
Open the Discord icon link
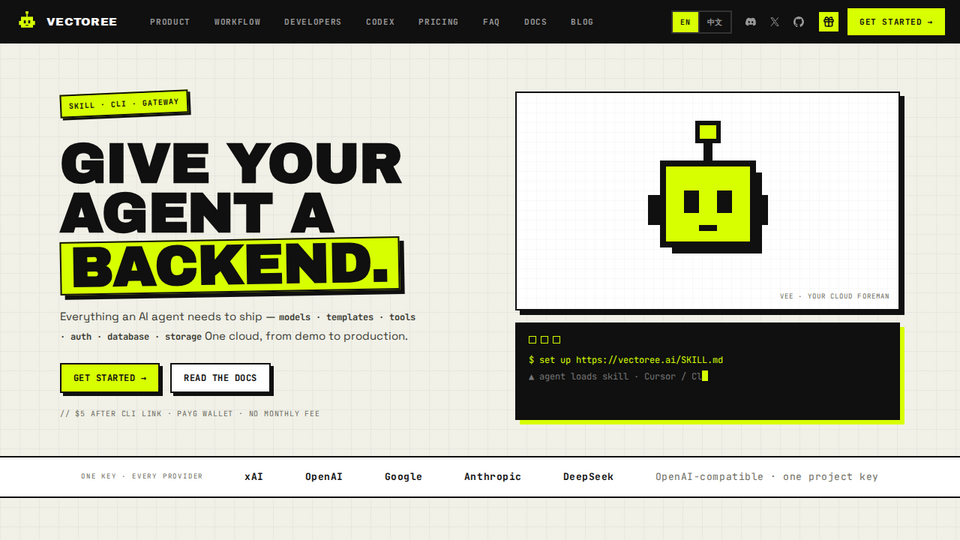751,21
